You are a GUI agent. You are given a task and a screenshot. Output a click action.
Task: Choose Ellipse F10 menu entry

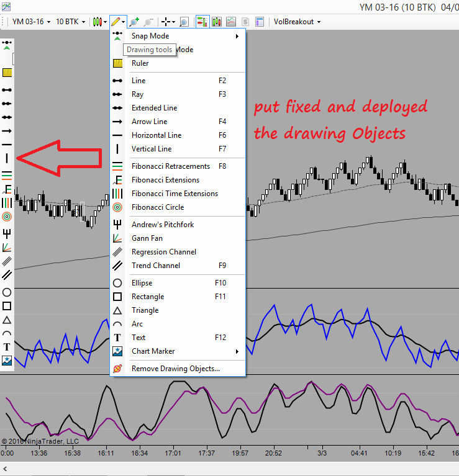click(178, 282)
